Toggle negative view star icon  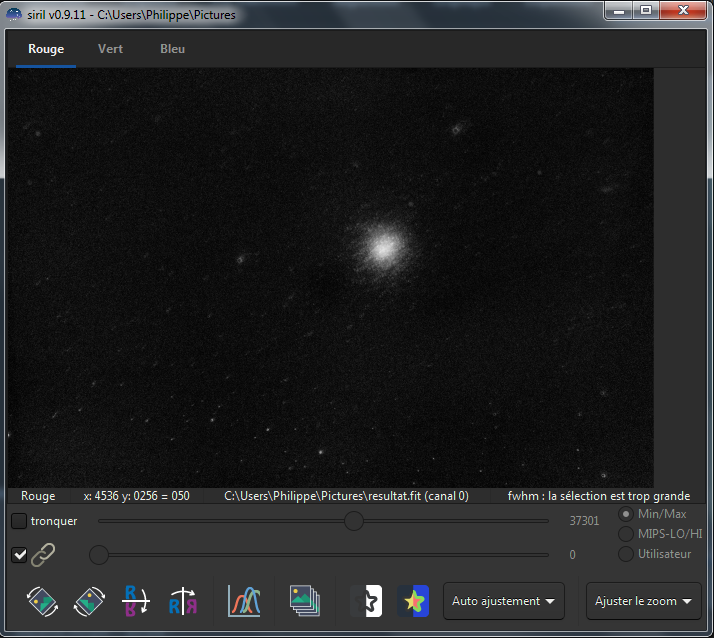(366, 601)
